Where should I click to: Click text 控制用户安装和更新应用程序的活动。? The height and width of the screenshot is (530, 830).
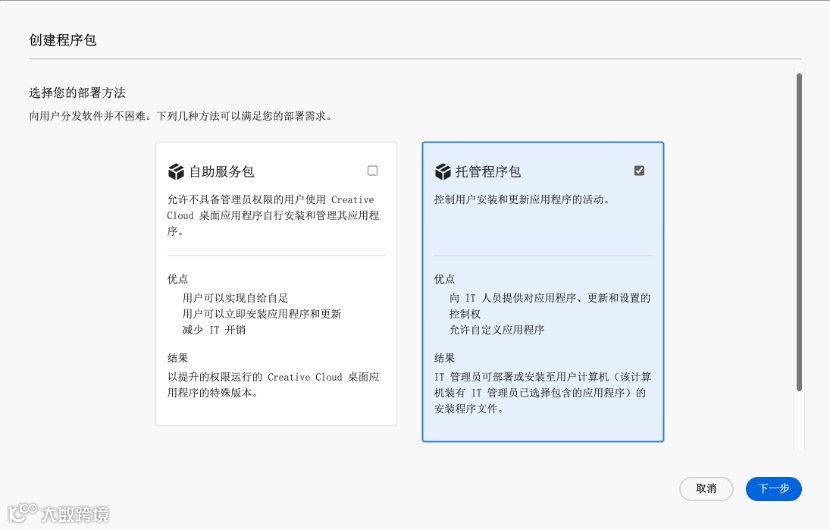click(x=521, y=199)
